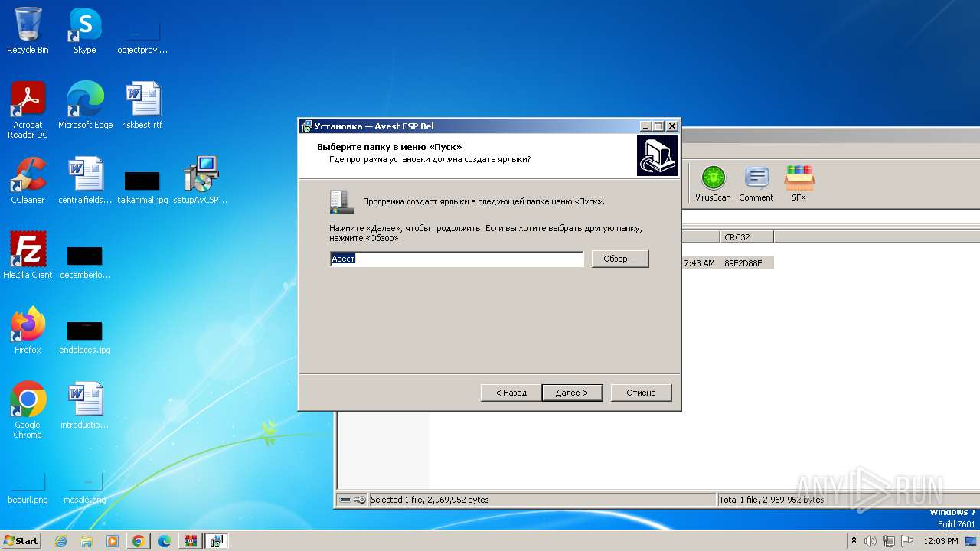The width and height of the screenshot is (980, 551).
Task: Select the centralfields document icon
Action: click(85, 181)
